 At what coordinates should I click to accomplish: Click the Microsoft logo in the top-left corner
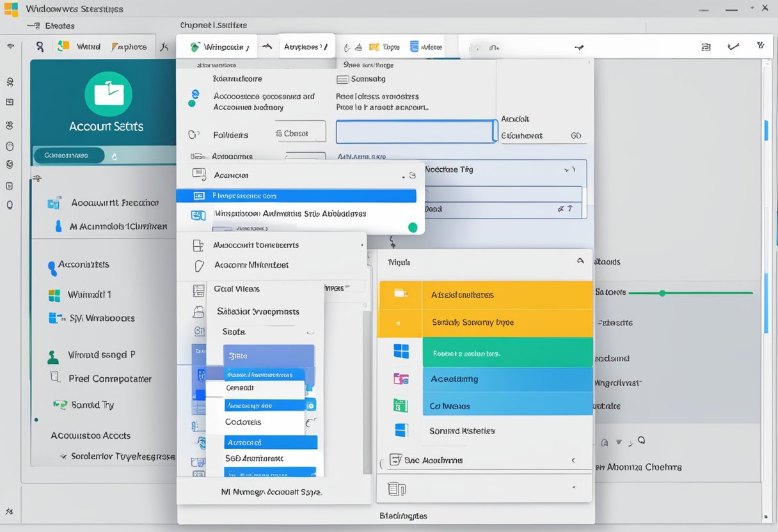coord(10,8)
